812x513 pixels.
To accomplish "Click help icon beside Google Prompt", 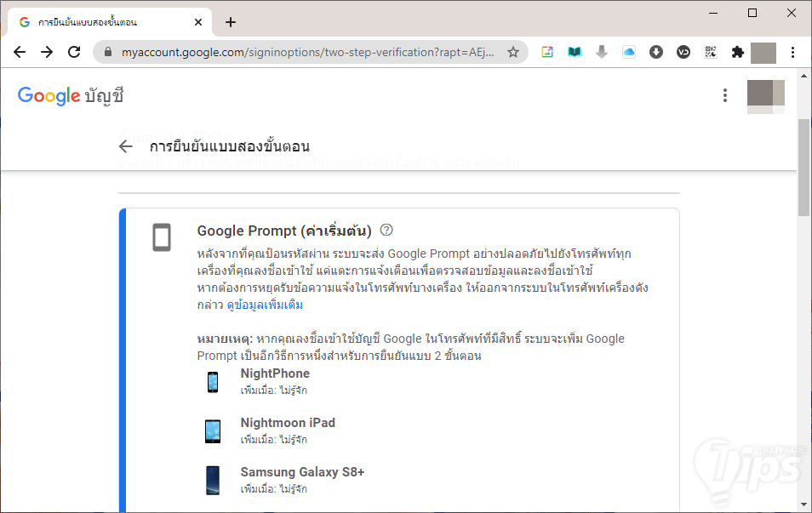I will click(386, 230).
